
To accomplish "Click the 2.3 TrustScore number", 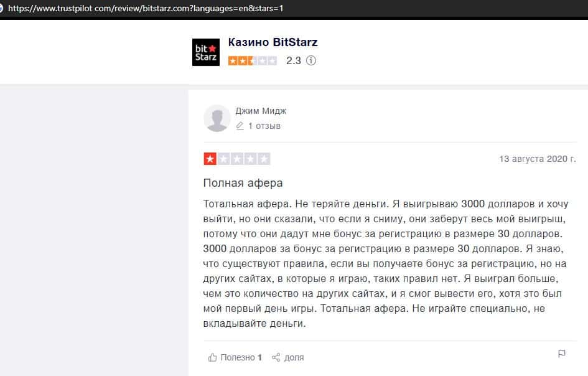I will tap(294, 60).
